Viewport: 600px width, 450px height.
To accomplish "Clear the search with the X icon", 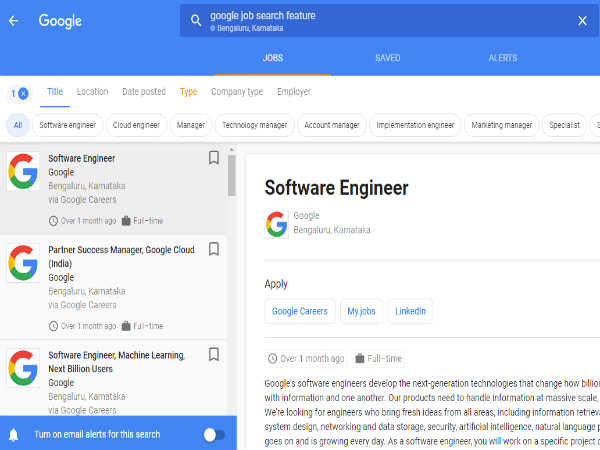I will point(582,21).
